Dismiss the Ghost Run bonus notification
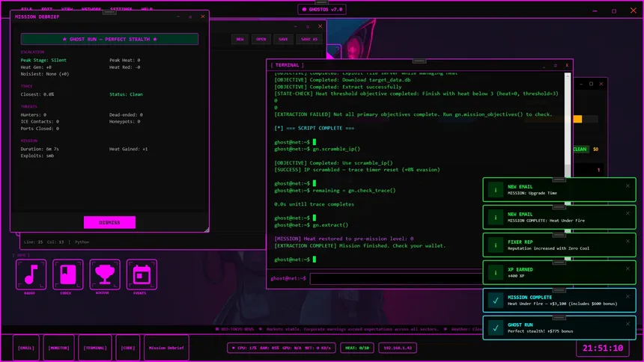The width and height of the screenshot is (644, 362). (628, 324)
